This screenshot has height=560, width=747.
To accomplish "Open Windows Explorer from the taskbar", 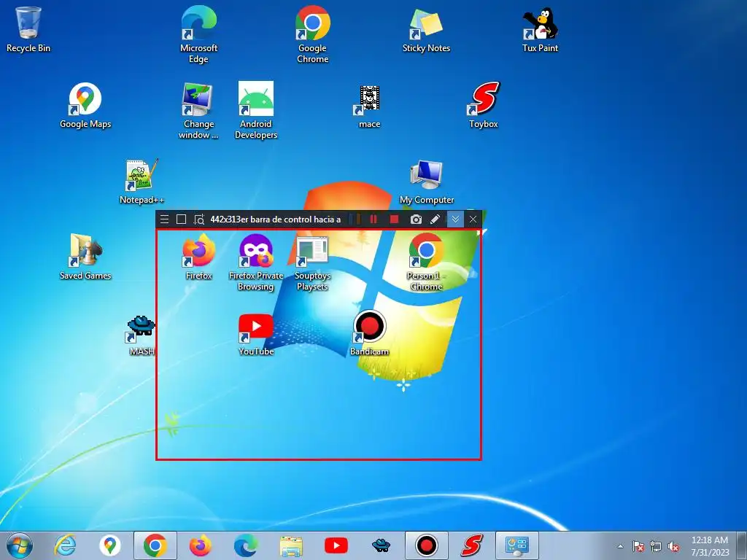I will tap(291, 545).
